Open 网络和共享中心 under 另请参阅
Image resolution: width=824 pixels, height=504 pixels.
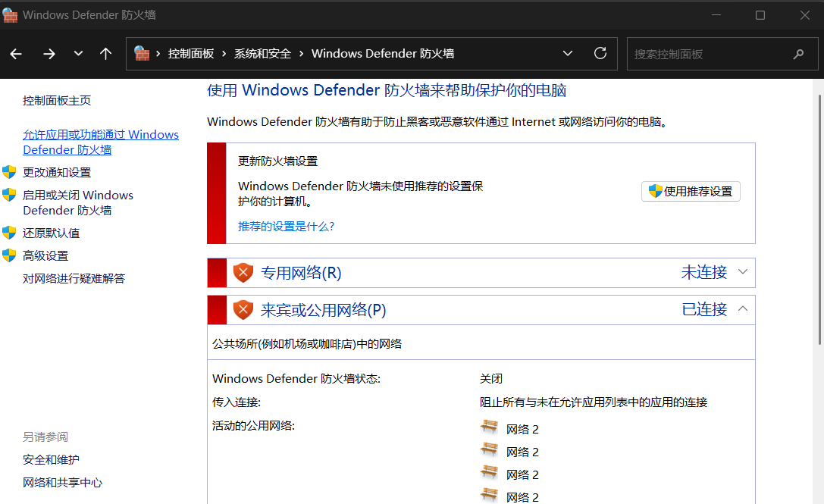(62, 483)
